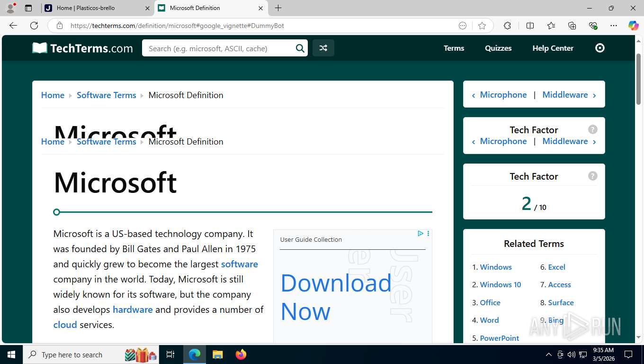Add this page to favorites star
This screenshot has height=364, width=644.
(482, 26)
